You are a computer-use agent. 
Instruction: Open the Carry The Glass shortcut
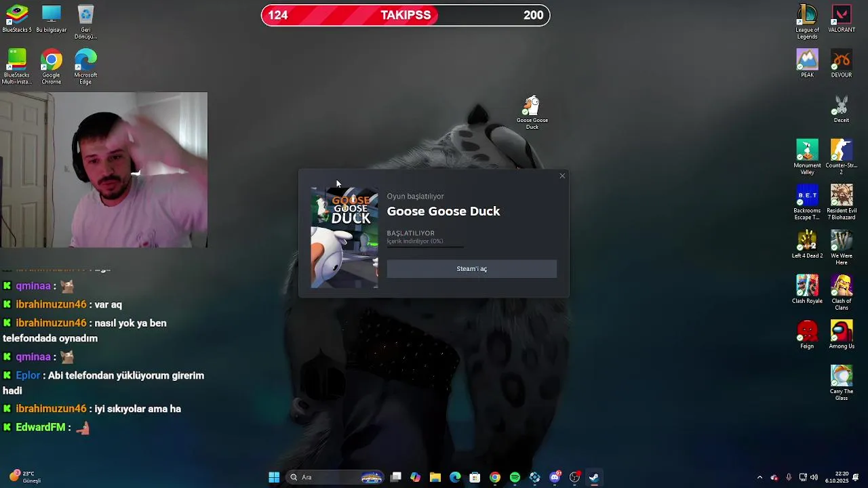(x=842, y=383)
